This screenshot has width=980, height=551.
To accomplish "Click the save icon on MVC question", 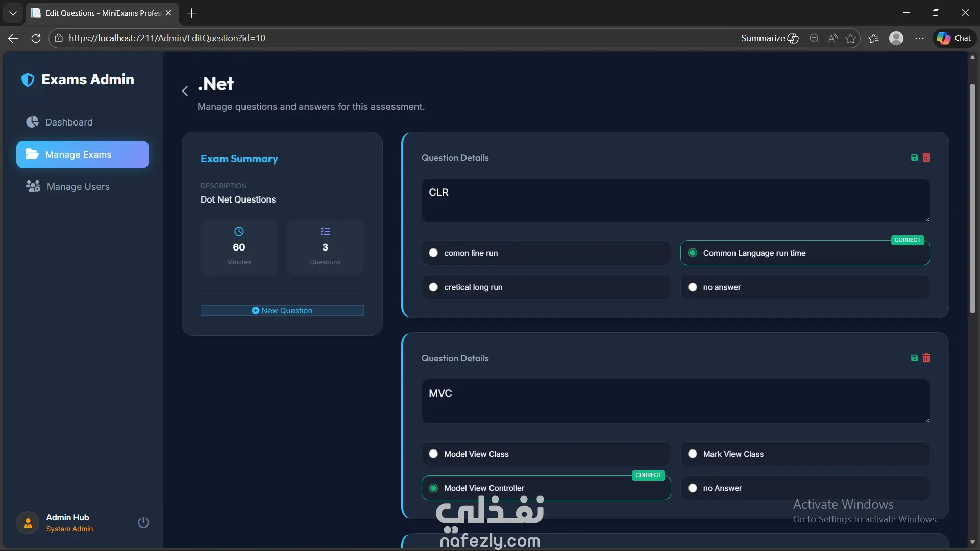I will coord(914,358).
